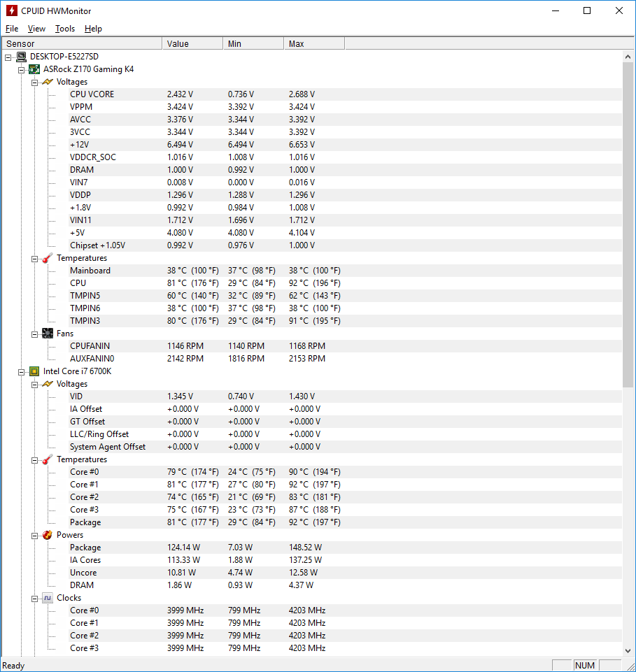Click the Intel Core i7 6700K chip icon
Image resolution: width=636 pixels, height=672 pixels.
pyautogui.click(x=34, y=371)
